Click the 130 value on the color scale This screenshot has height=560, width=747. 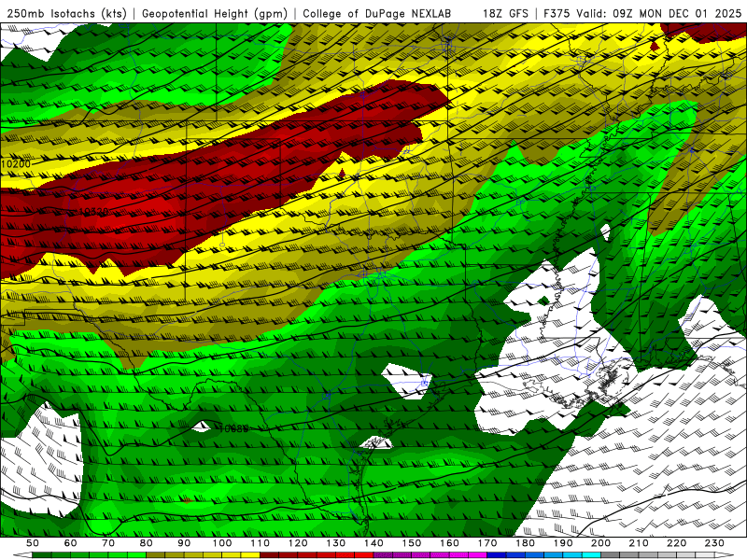[336, 543]
